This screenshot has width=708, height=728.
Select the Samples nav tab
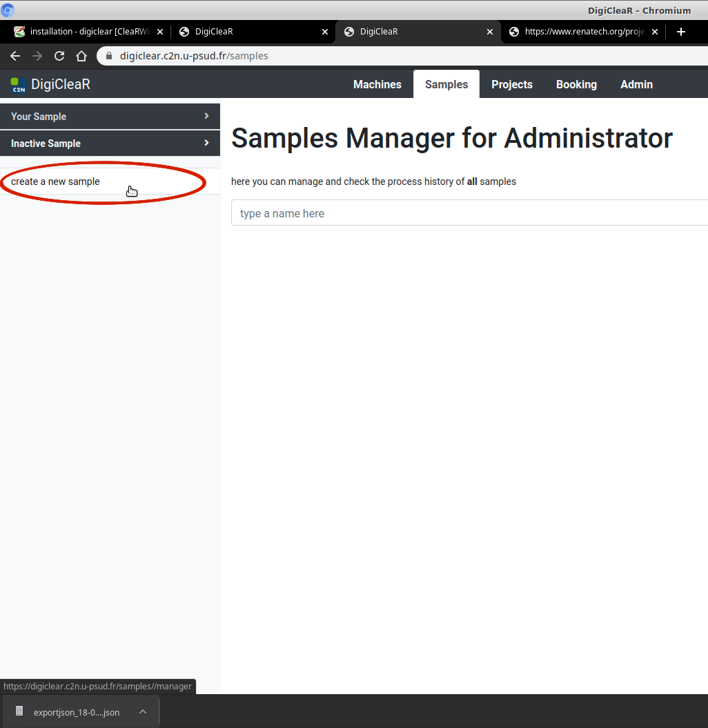[x=446, y=84]
